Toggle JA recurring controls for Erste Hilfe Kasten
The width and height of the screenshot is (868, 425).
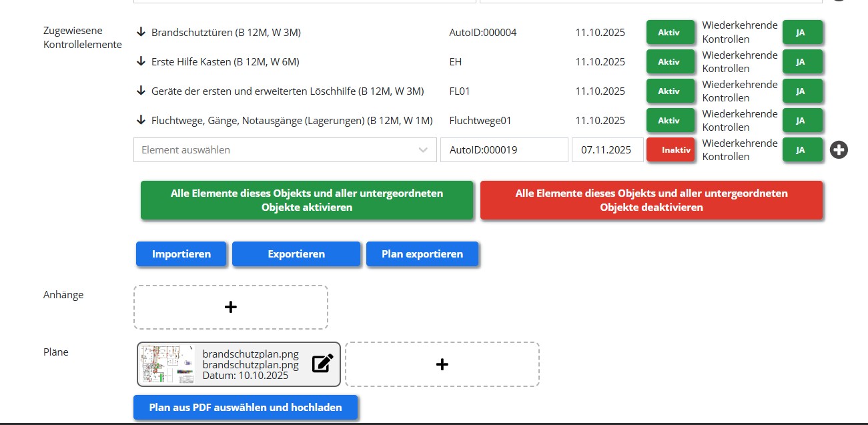[x=801, y=62]
